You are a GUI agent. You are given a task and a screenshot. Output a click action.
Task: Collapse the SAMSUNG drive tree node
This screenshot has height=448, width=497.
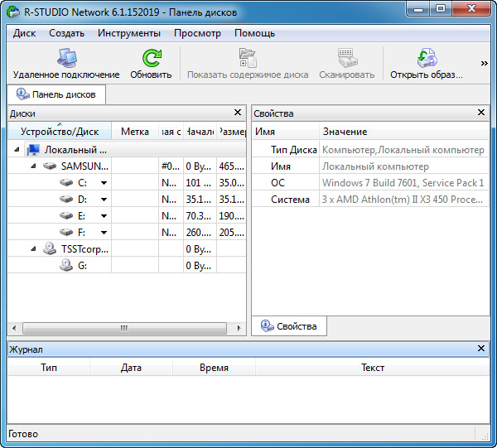pyautogui.click(x=34, y=166)
